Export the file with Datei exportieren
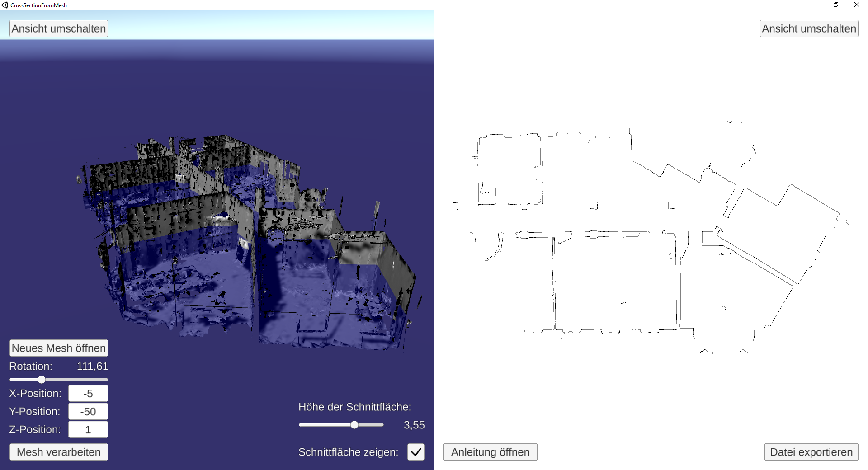 click(811, 452)
